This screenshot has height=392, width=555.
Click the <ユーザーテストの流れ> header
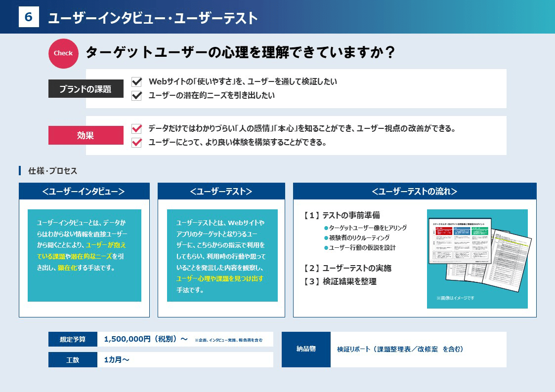tap(414, 192)
